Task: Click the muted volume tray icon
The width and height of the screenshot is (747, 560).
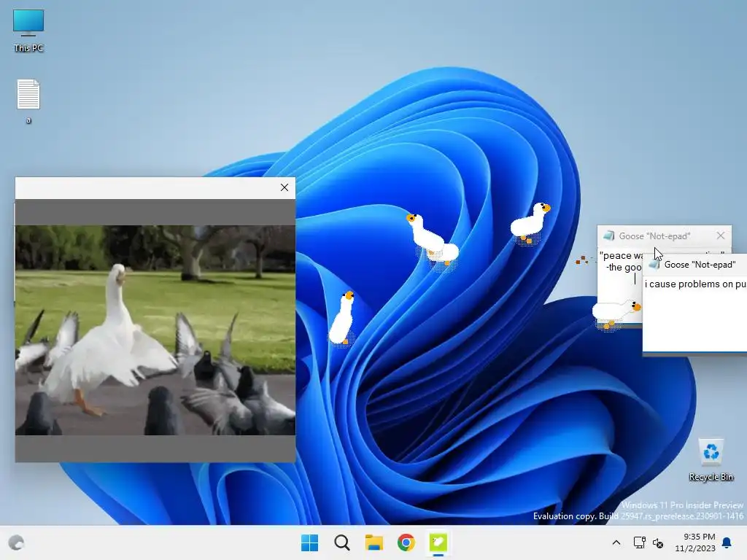Action: point(658,542)
